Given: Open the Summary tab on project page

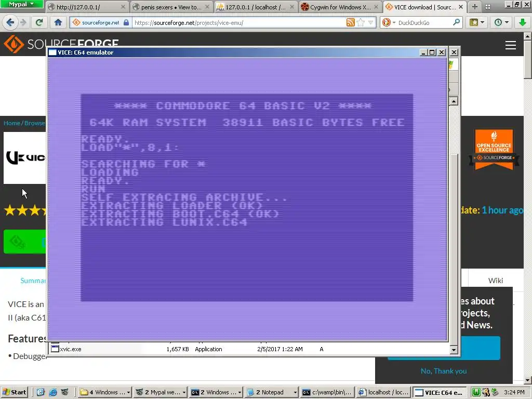Looking at the screenshot, I should point(33,281).
